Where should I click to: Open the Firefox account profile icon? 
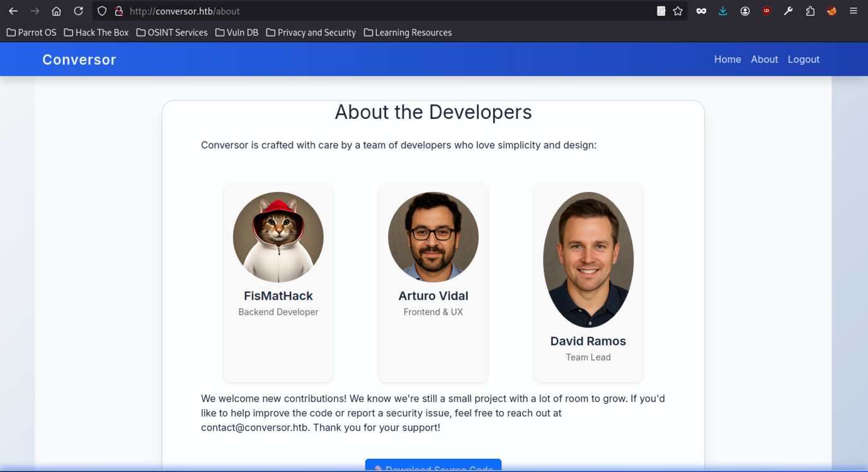pos(745,11)
